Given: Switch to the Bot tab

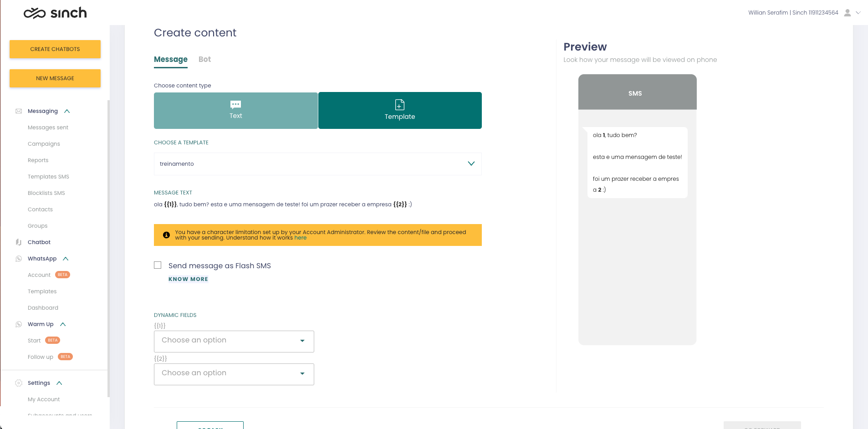Looking at the screenshot, I should pos(204,59).
